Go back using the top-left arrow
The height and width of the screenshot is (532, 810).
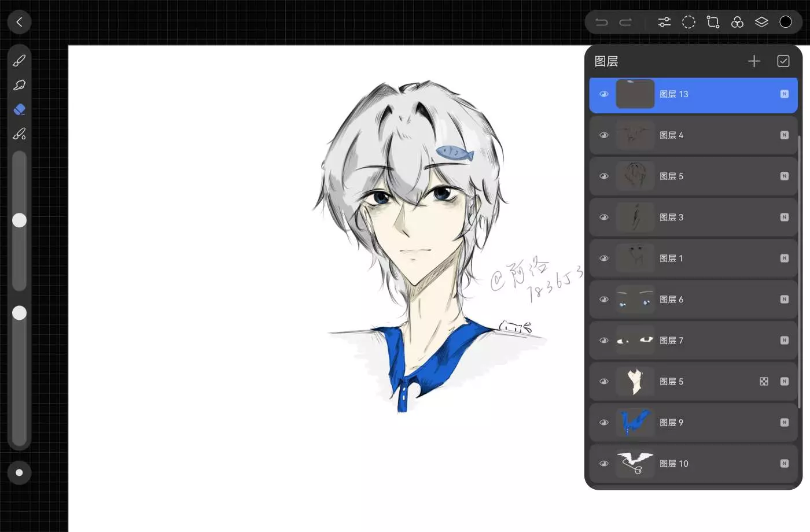(20, 22)
